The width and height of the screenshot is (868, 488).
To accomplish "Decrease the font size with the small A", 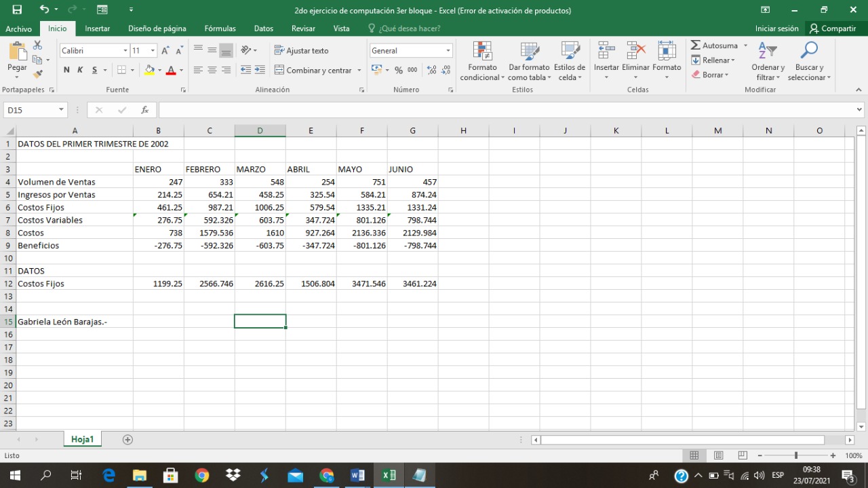I will (x=179, y=51).
